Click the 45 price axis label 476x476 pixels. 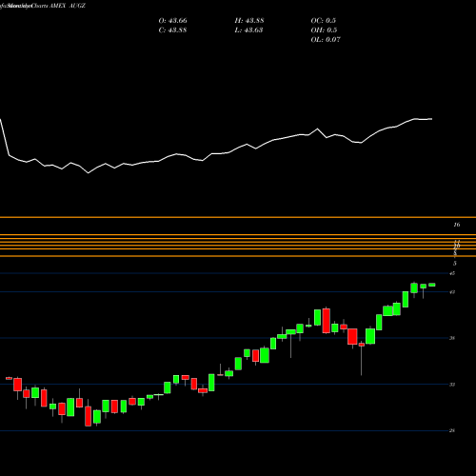point(452,273)
